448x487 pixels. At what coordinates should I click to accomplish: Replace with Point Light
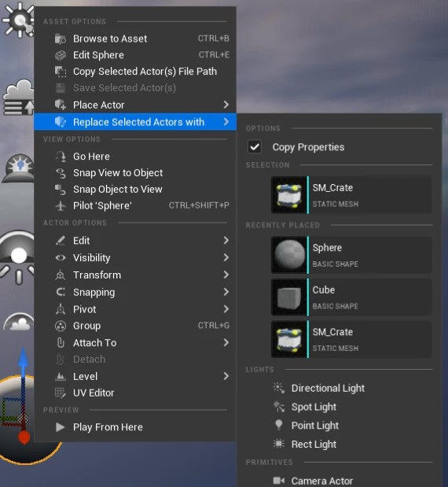click(340, 425)
